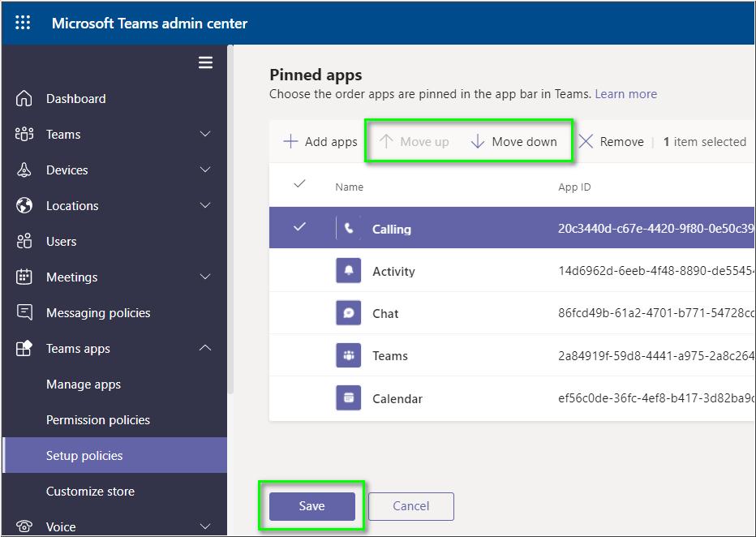The height and width of the screenshot is (537, 756).
Task: Click the Cancel button
Action: pyautogui.click(x=410, y=506)
